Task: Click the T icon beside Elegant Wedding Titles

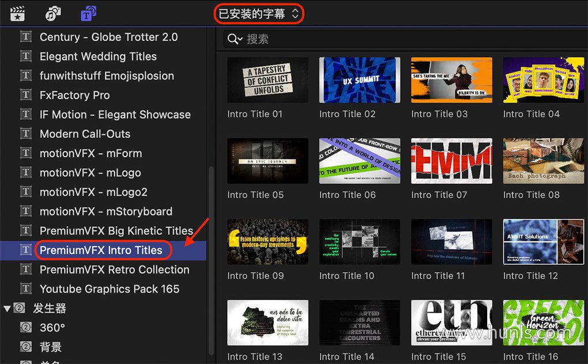Action: [25, 56]
